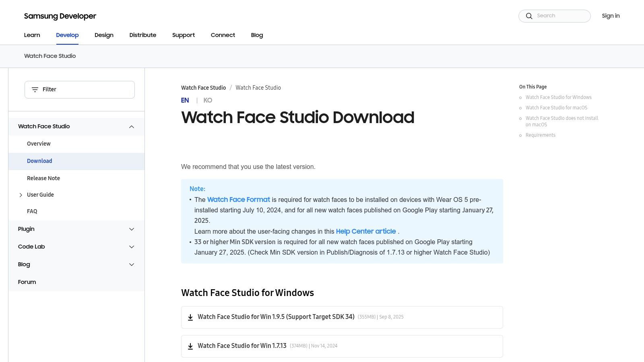Image resolution: width=644 pixels, height=362 pixels.
Task: Switch to the KO language option
Action: [208, 100]
